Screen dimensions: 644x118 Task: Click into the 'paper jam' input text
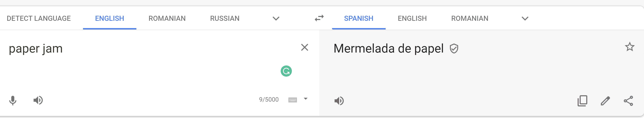(36, 48)
